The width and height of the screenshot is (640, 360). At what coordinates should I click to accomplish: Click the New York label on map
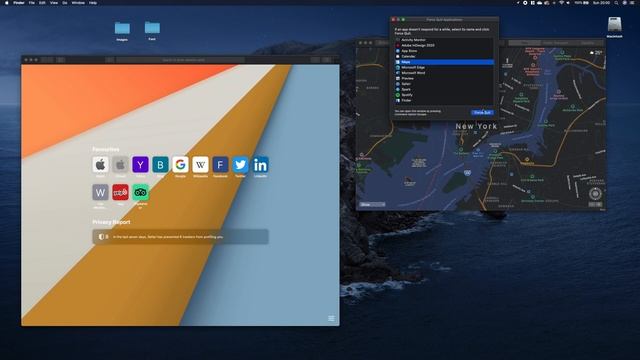(x=476, y=127)
